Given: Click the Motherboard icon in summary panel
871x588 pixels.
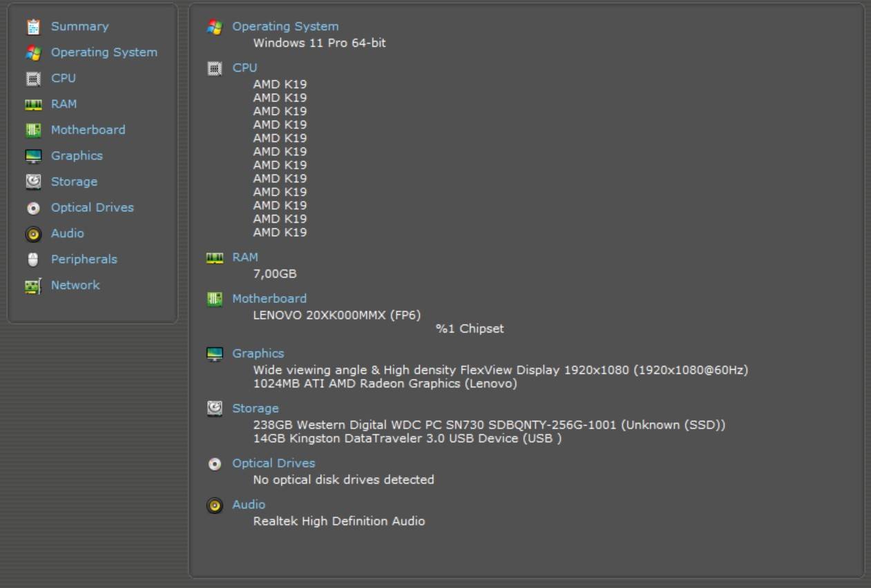Looking at the screenshot, I should click(x=215, y=299).
